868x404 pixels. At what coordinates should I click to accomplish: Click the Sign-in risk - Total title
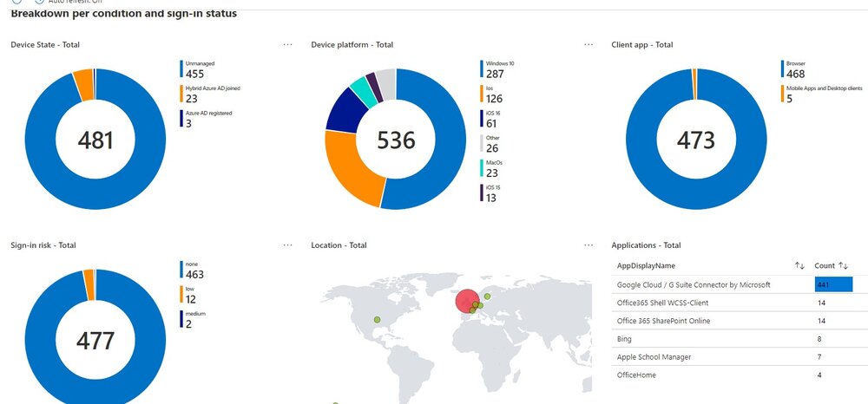(x=43, y=245)
